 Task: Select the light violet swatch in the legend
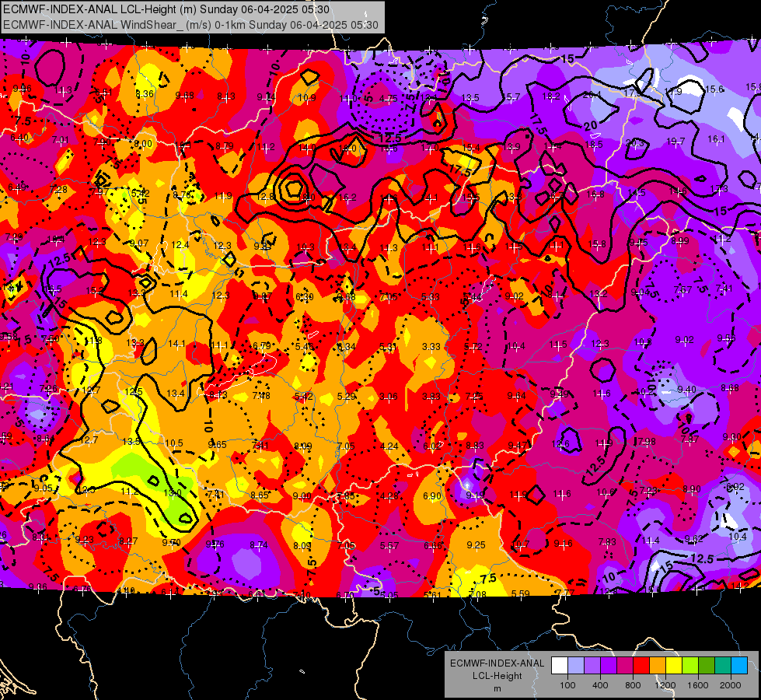point(592,666)
